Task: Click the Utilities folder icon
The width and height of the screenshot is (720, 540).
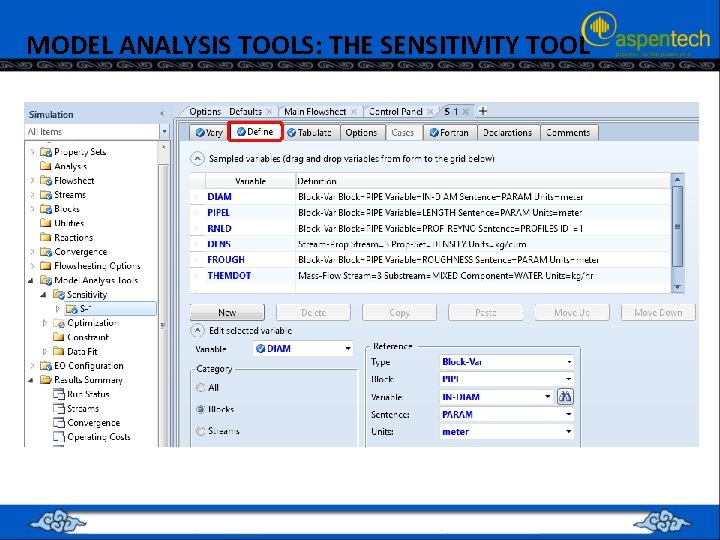Action: [45, 223]
